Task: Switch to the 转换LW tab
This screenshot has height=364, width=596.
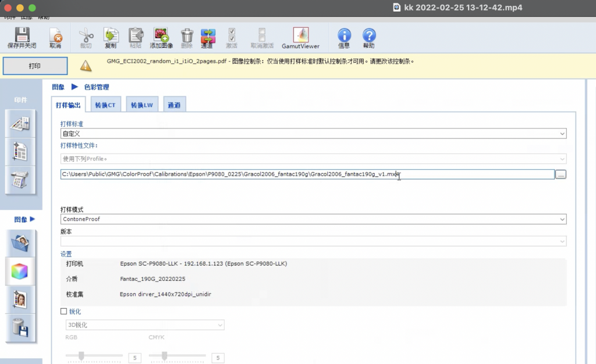Action: [142, 105]
